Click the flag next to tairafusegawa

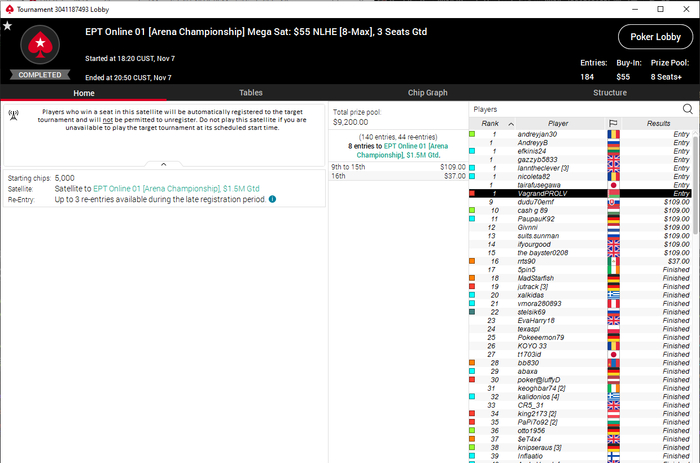tap(613, 185)
